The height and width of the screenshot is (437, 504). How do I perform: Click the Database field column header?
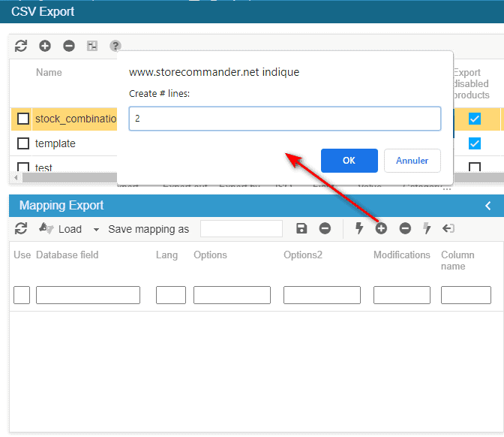coord(67,255)
